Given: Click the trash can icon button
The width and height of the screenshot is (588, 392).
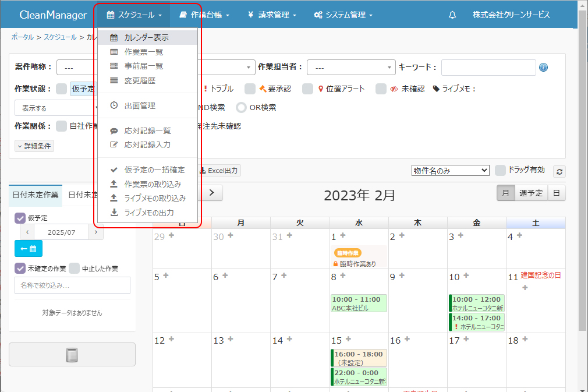Looking at the screenshot, I should pyautogui.click(x=72, y=354).
